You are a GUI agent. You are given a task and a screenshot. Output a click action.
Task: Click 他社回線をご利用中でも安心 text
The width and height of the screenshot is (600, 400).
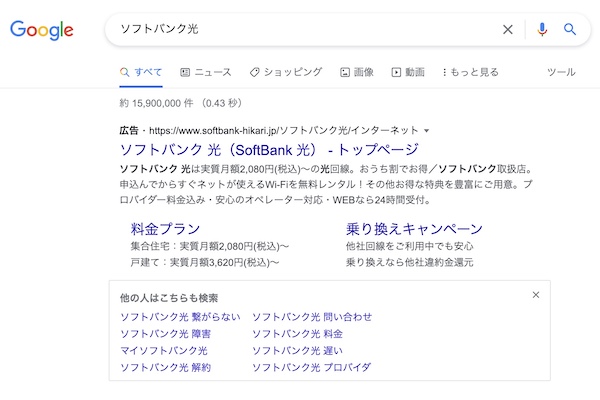point(409,246)
